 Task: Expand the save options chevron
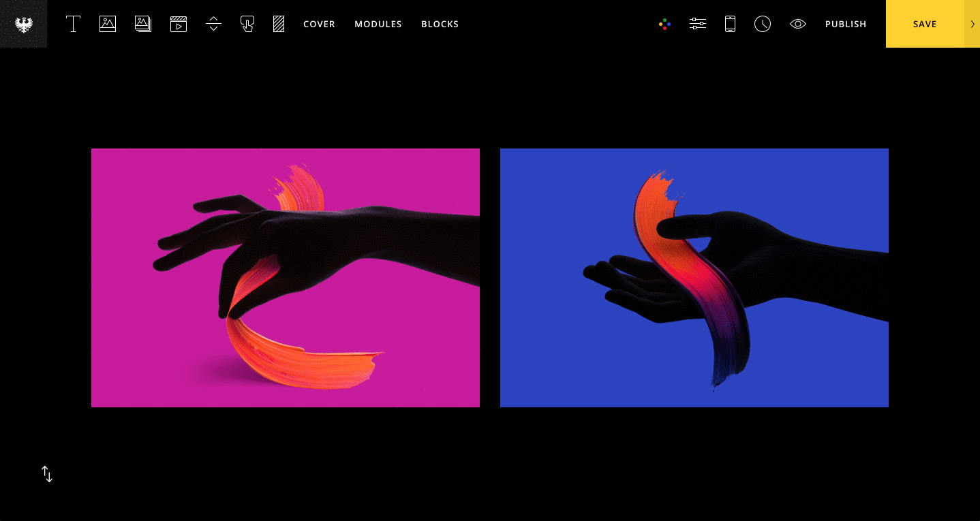(973, 24)
